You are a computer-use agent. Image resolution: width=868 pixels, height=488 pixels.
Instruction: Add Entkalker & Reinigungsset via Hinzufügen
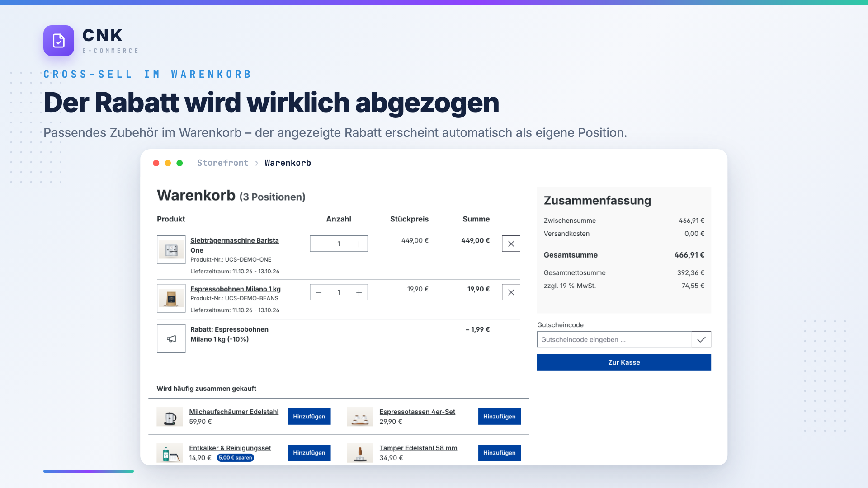pyautogui.click(x=309, y=453)
